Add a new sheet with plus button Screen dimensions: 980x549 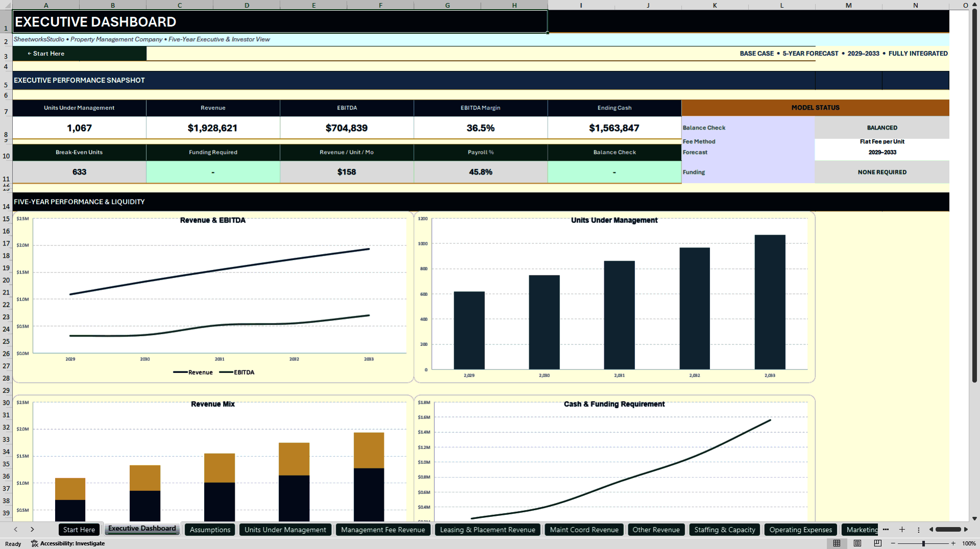[x=902, y=530]
